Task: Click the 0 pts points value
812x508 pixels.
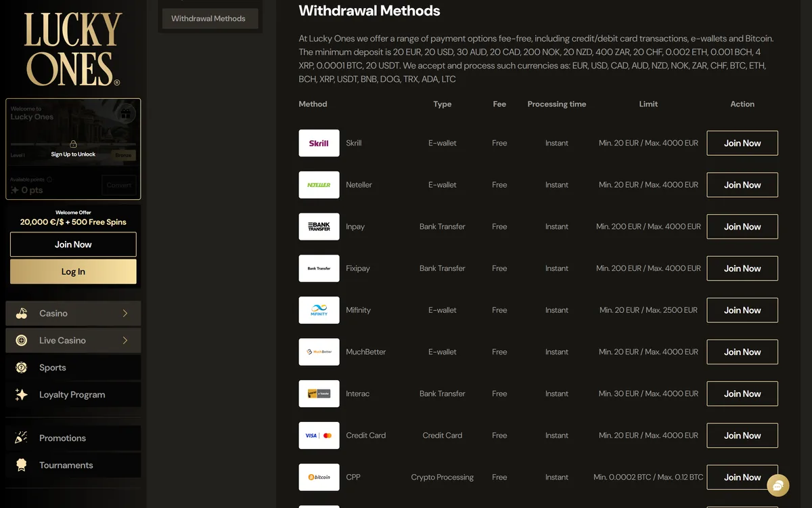Action: [32, 190]
